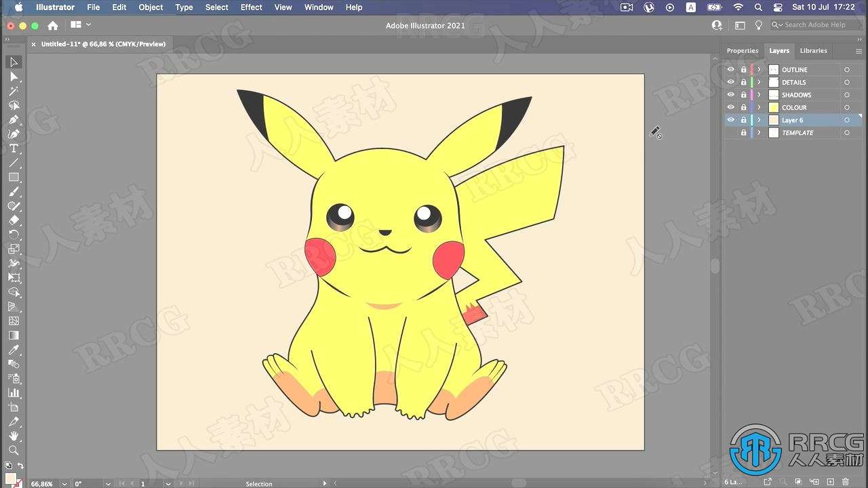Switch to the Libraries tab
This screenshot has height=488, width=868.
813,51
